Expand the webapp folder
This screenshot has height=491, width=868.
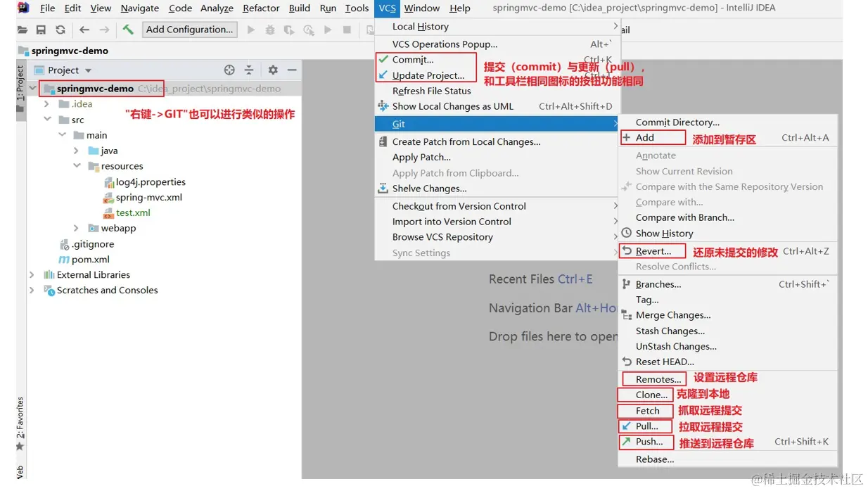coord(77,228)
